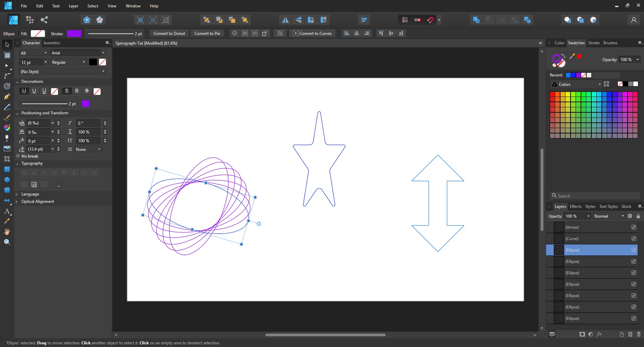Expand the Language section
The height and width of the screenshot is (347, 644).
click(x=17, y=194)
